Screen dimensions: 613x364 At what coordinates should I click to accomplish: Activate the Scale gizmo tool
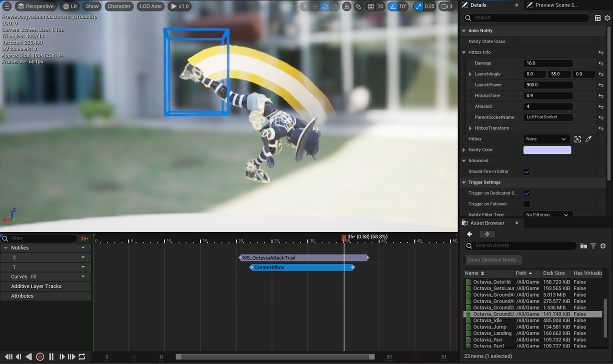point(335,7)
